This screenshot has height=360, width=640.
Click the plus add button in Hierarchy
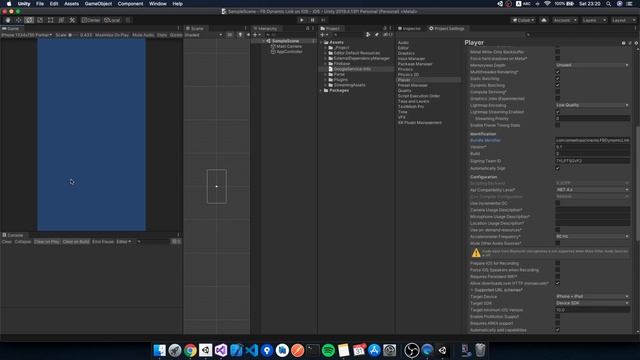(x=256, y=35)
